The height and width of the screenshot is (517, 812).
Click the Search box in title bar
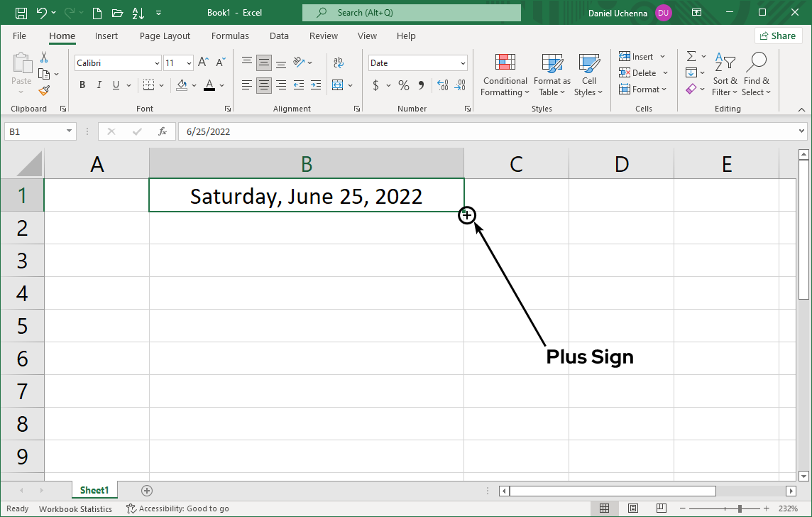click(411, 13)
